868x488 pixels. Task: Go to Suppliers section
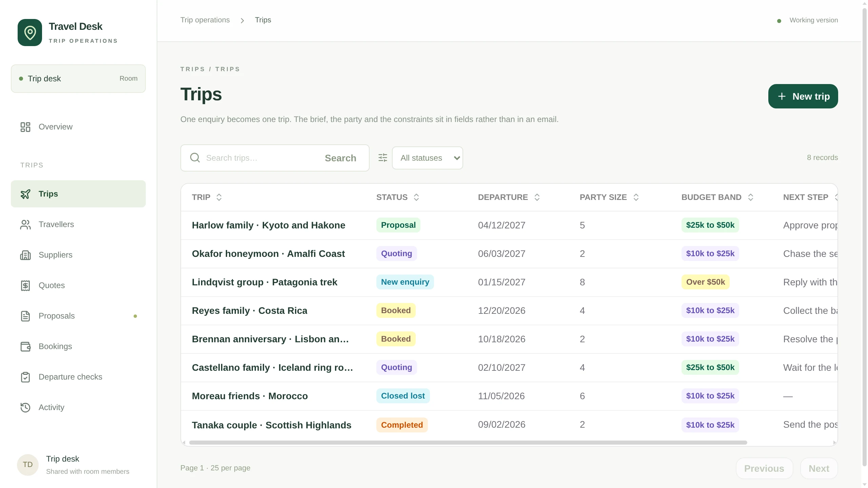tap(78, 255)
